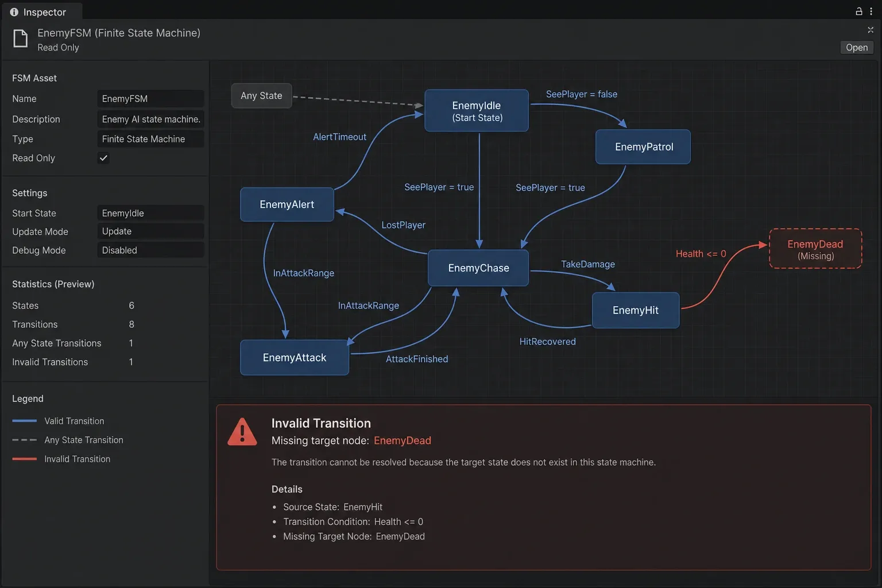Click the Type field showing Finite State Machine
Screen dimensions: 882x588
point(150,139)
